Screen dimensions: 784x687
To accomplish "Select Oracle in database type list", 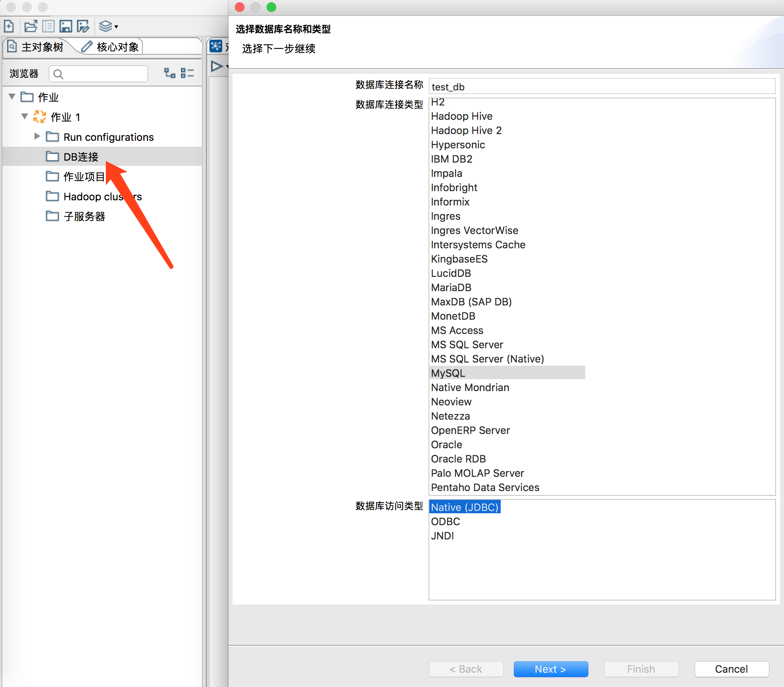I will (447, 445).
